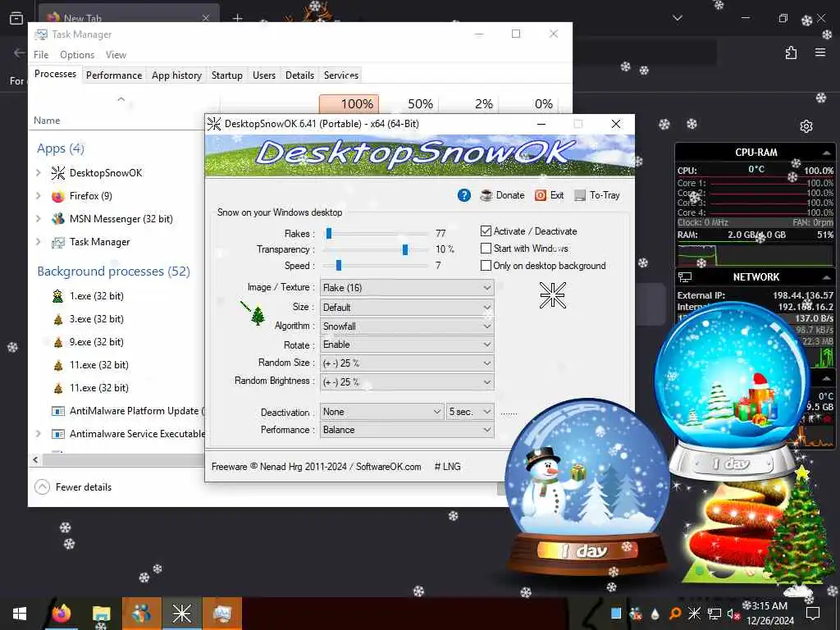
Task: Open the Firefox hamburger menu
Action: pyautogui.click(x=820, y=52)
